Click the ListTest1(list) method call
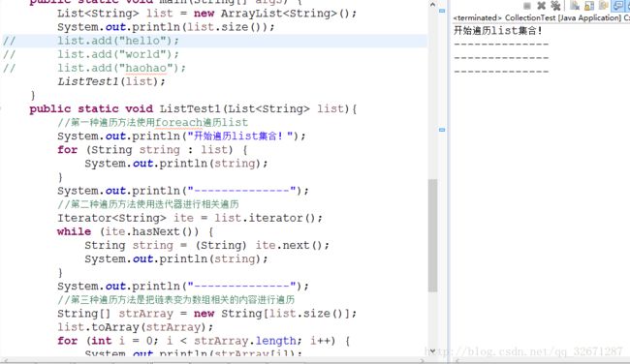630x364 pixels. click(111, 81)
